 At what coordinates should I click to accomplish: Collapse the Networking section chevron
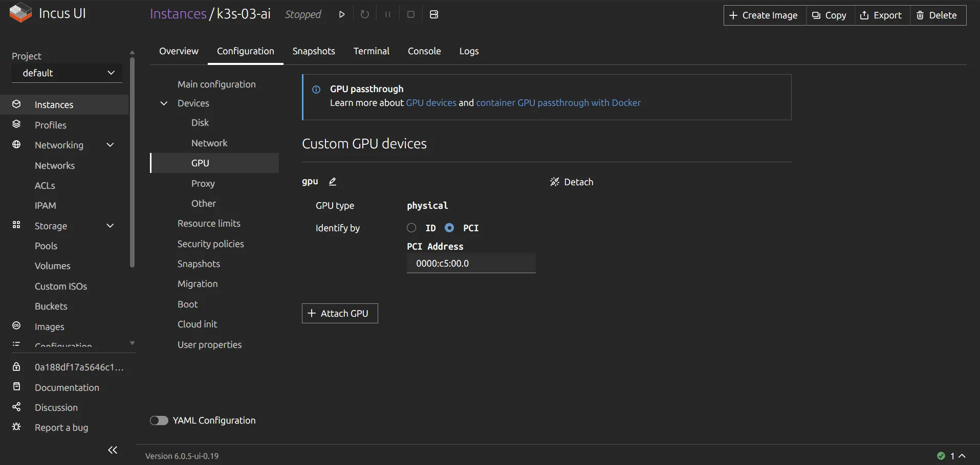(110, 145)
